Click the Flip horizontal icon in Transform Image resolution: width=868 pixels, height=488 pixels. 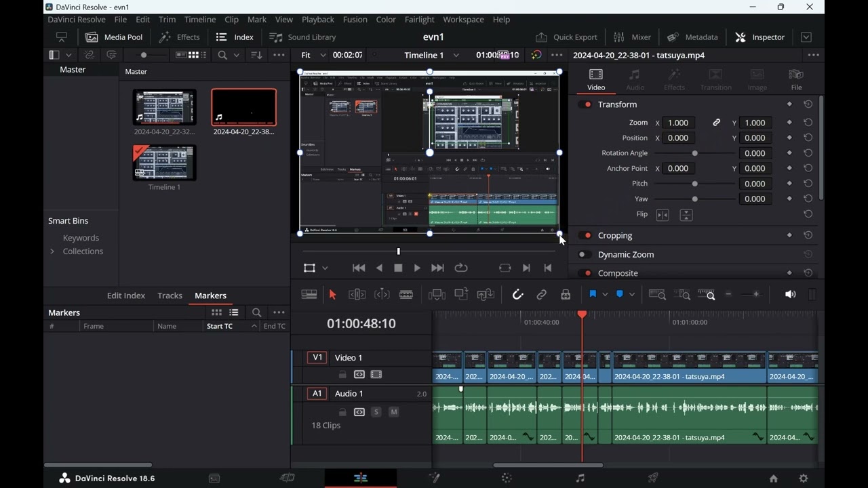tap(663, 215)
